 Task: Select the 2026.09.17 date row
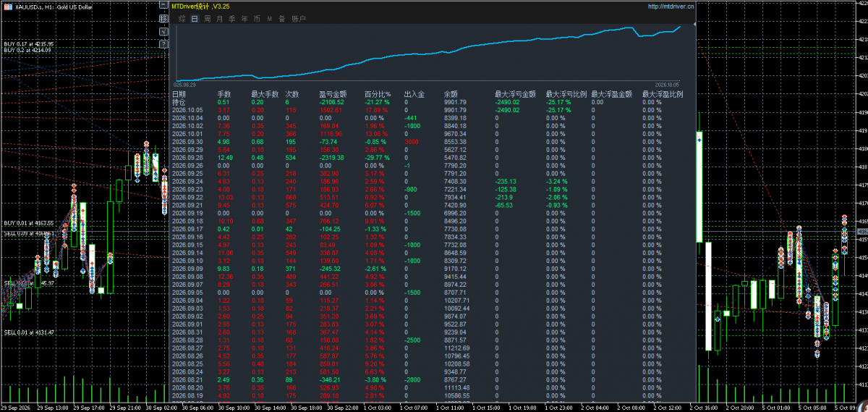click(x=186, y=229)
